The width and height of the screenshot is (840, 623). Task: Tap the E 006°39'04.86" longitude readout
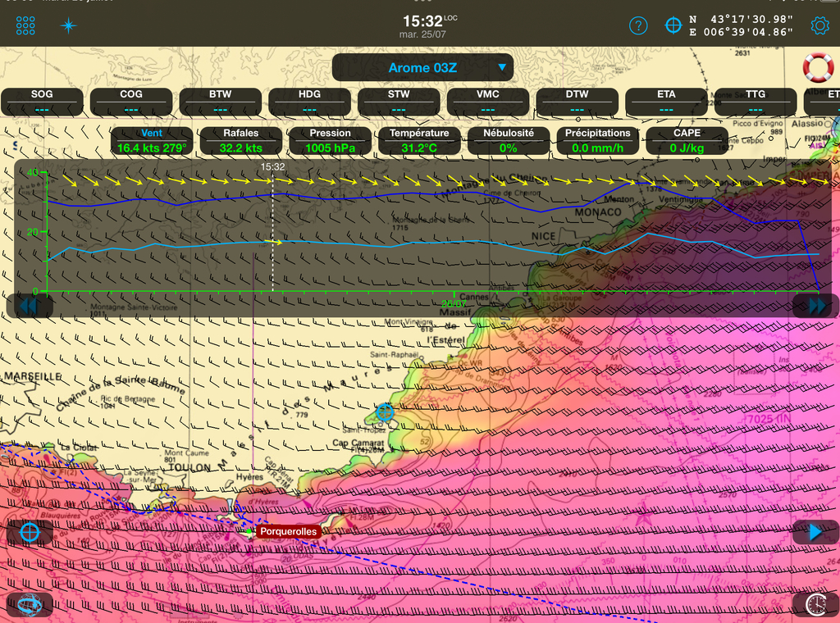741,32
